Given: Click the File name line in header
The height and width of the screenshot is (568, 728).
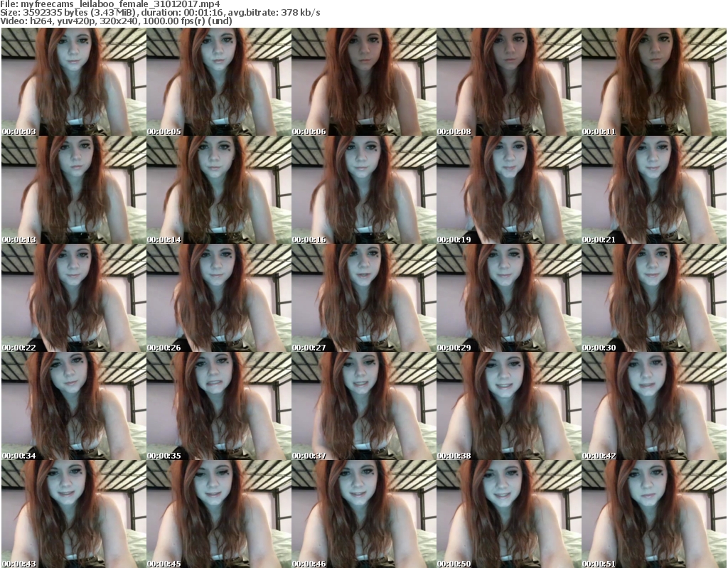Looking at the screenshot, I should [110, 4].
